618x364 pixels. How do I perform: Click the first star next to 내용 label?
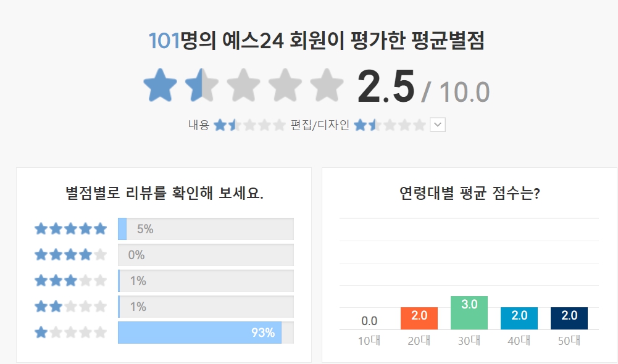pyautogui.click(x=220, y=125)
